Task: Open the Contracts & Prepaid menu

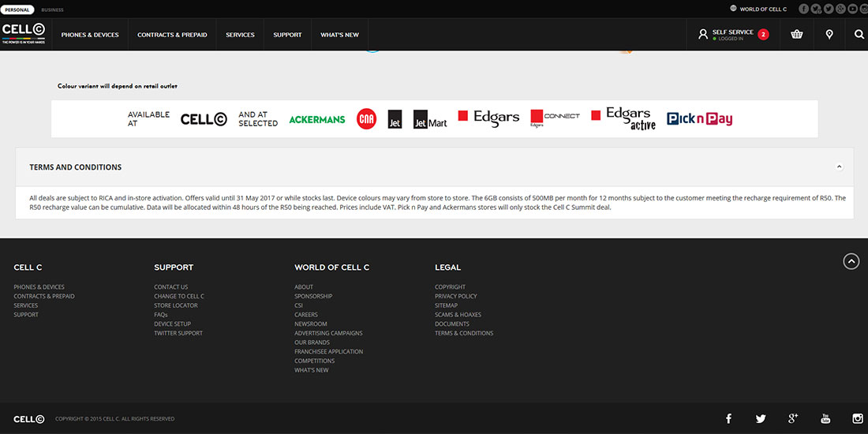Action: (172, 35)
